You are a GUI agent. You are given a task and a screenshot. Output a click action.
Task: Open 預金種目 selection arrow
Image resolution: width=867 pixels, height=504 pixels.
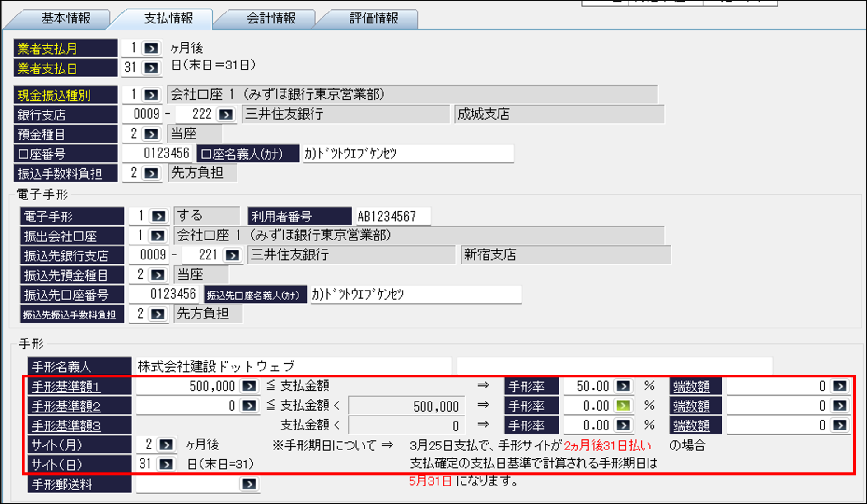tap(151, 134)
